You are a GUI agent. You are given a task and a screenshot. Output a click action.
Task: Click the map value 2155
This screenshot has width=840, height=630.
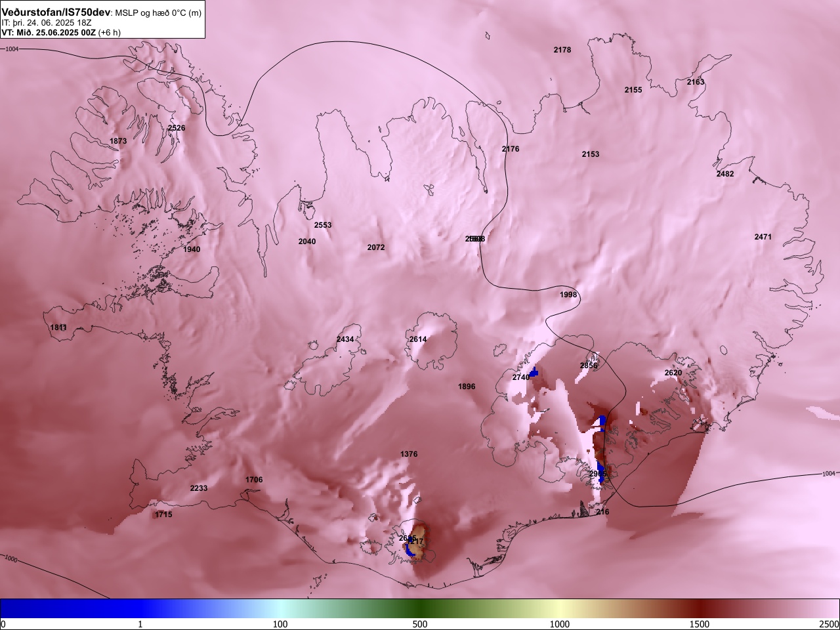click(633, 90)
